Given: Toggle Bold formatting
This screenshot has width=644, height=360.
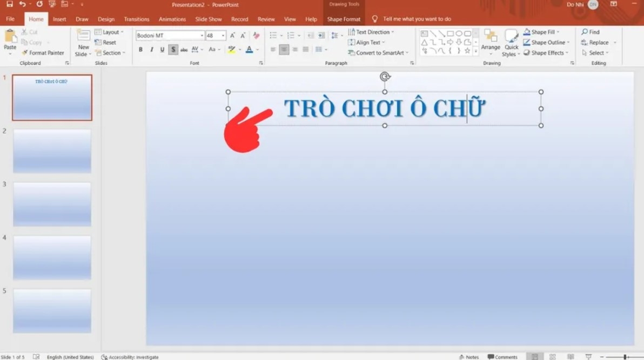Looking at the screenshot, I should click(140, 50).
